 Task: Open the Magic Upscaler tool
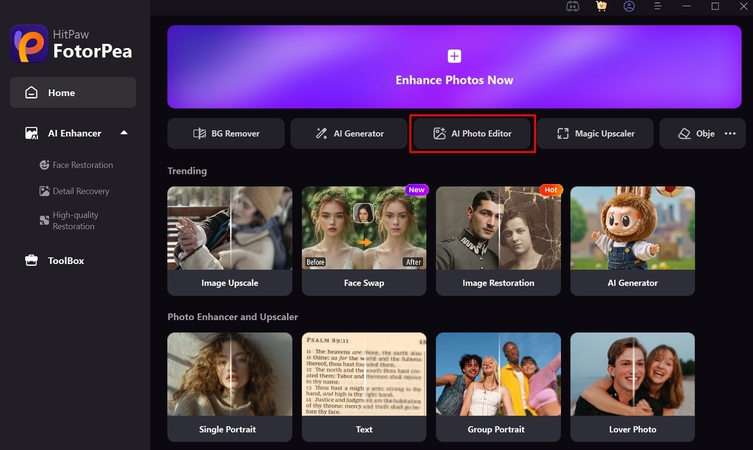pyautogui.click(x=595, y=134)
